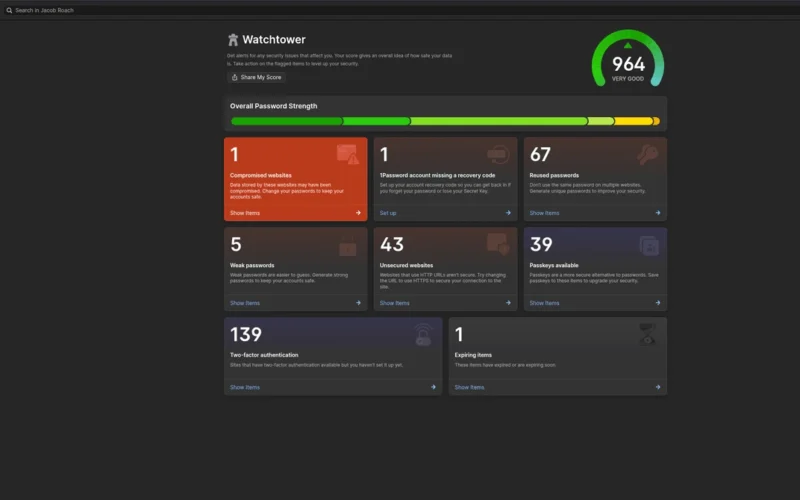800x500 pixels.
Task: Click arrow on Two-factor authentication card
Action: click(x=433, y=387)
